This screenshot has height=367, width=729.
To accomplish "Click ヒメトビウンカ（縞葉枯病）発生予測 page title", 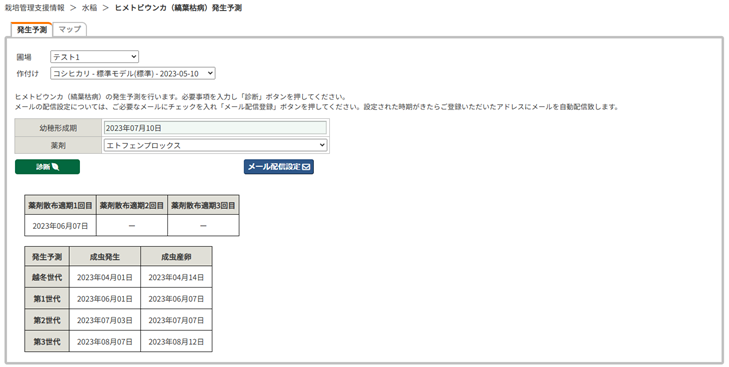I will [x=178, y=8].
